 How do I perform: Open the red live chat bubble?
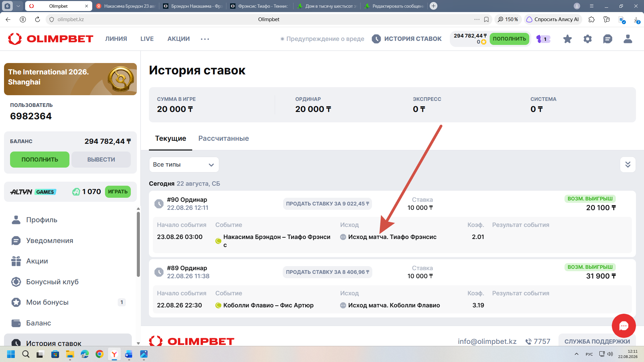click(624, 326)
